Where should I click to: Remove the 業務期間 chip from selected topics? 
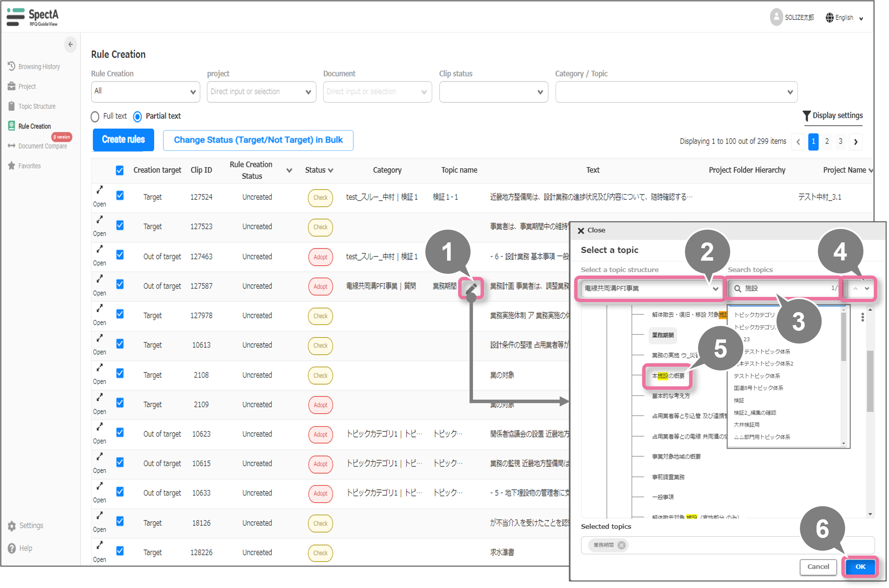tap(621, 545)
